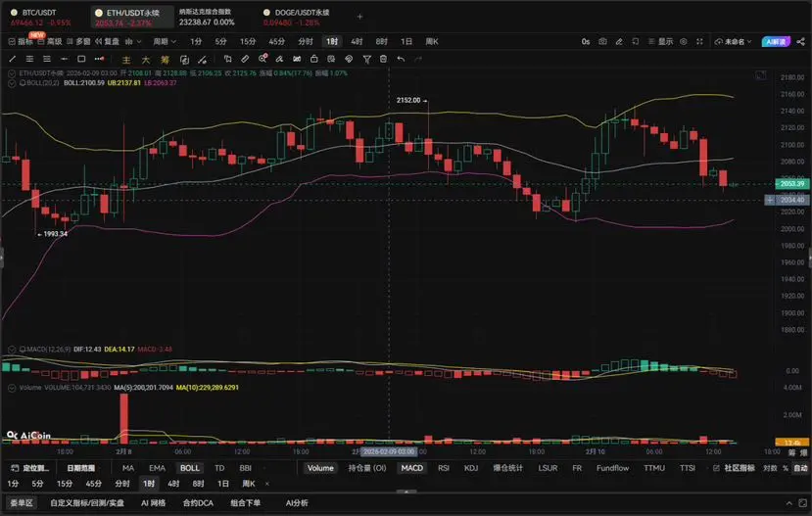Switch to the BTC/USDT tab
Viewport: 812px width, 516px height.
coord(40,17)
